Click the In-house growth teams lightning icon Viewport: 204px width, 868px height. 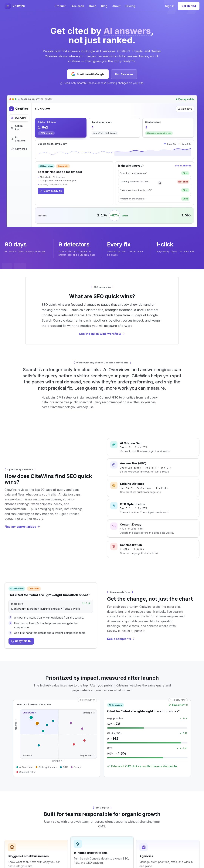point(78,843)
